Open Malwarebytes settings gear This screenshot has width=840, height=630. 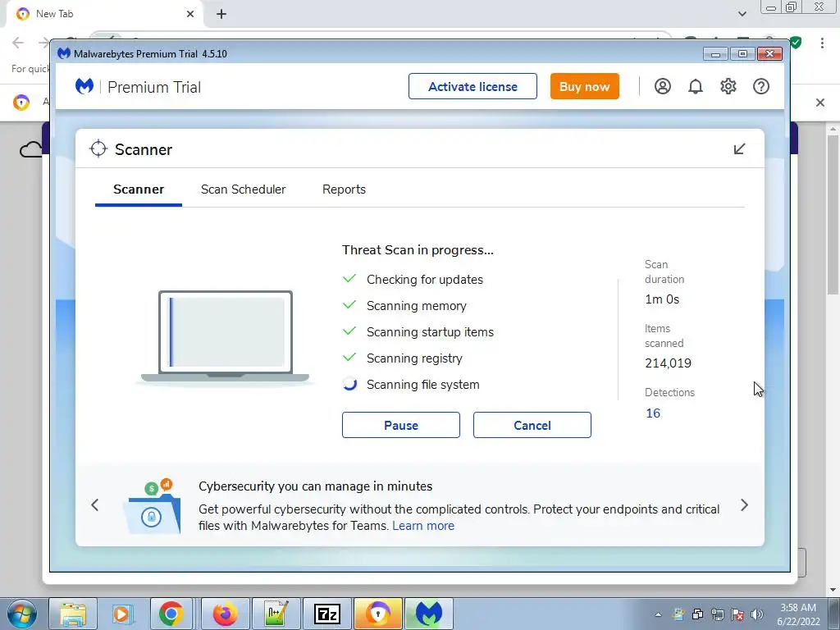[728, 86]
